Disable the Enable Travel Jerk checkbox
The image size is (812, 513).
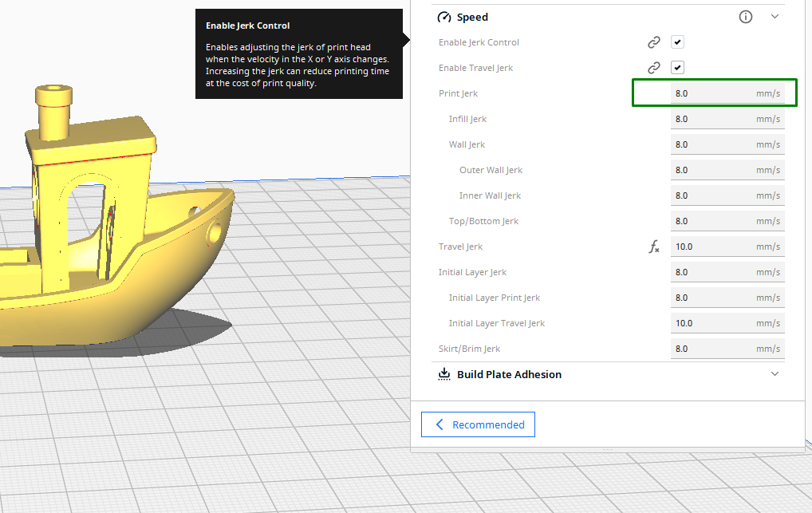pyautogui.click(x=677, y=67)
